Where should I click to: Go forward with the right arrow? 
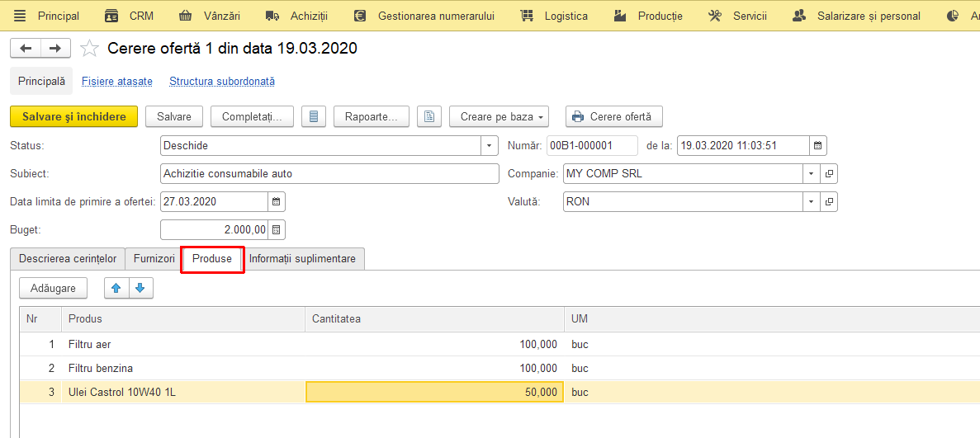click(x=55, y=48)
